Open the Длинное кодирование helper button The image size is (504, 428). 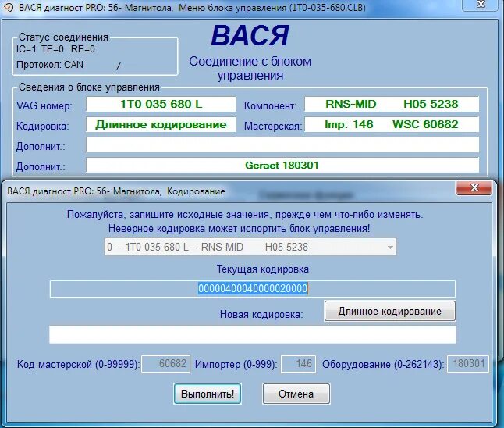pyautogui.click(x=389, y=311)
